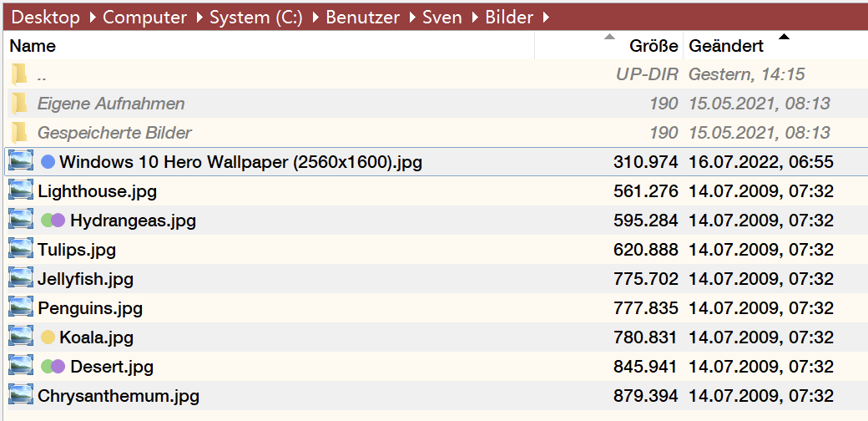This screenshot has height=421, width=868.
Task: Click the Eigene Aufnahmen folder icon
Action: [19, 104]
